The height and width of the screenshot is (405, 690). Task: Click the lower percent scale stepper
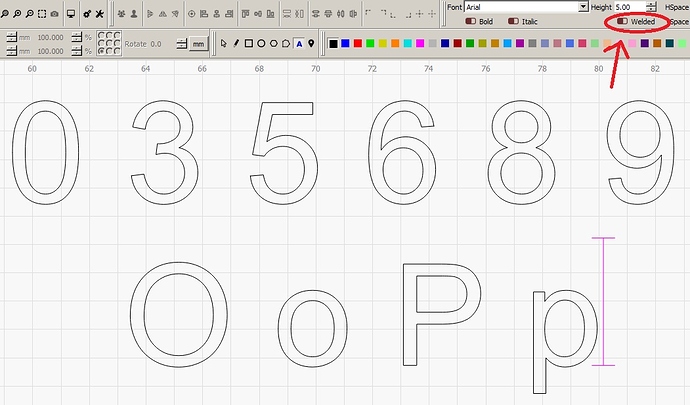click(x=77, y=51)
